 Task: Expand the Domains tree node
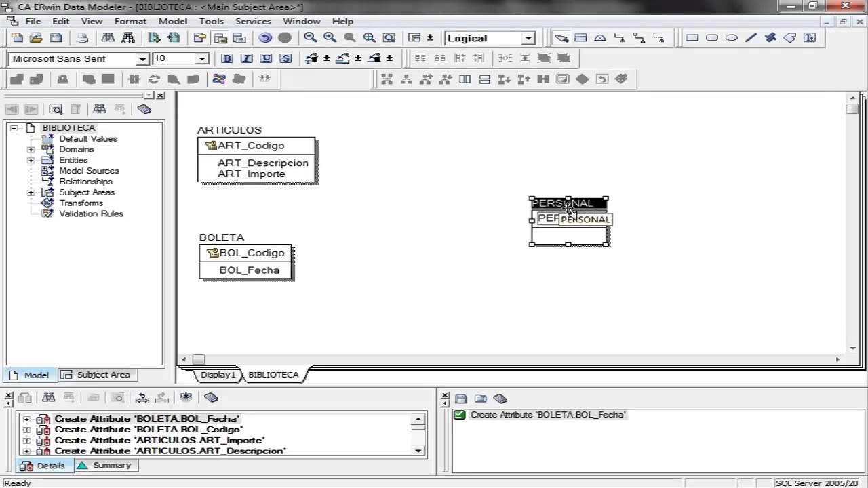click(x=31, y=149)
